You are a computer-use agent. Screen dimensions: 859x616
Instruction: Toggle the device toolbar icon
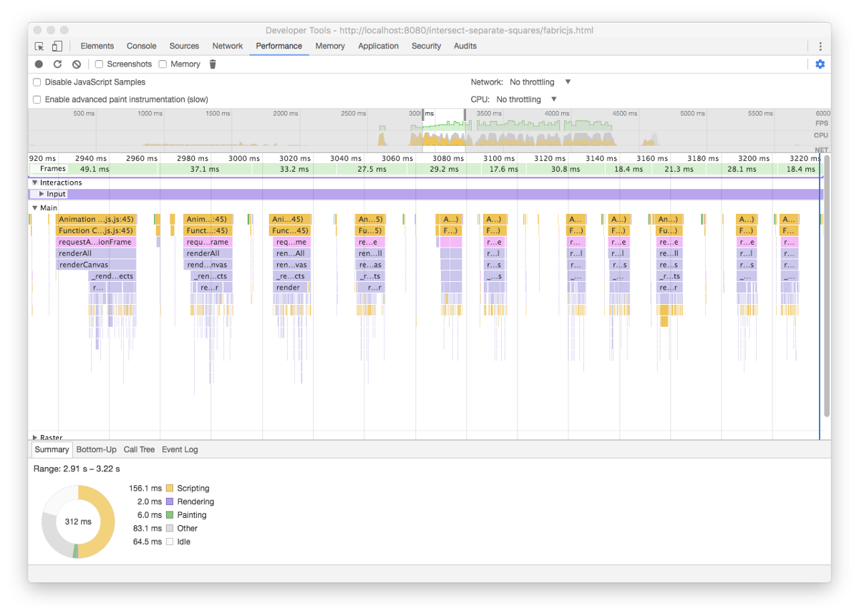point(57,46)
